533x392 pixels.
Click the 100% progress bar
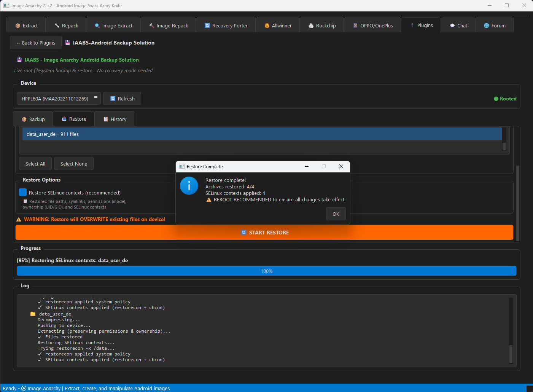pos(266,271)
